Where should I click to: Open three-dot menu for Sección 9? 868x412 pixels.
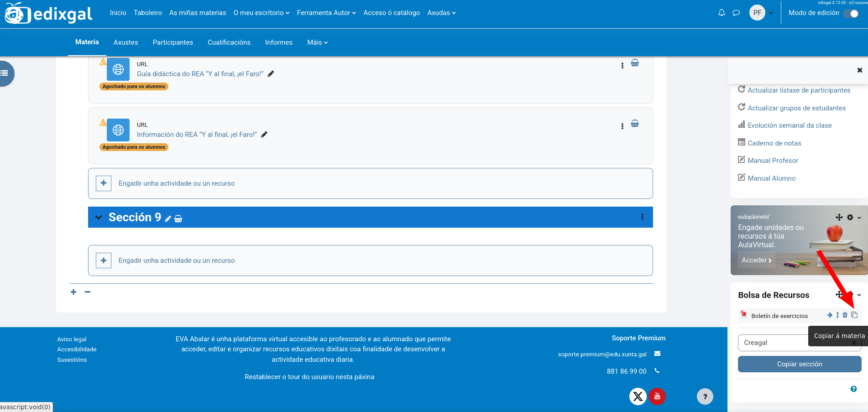pyautogui.click(x=643, y=217)
